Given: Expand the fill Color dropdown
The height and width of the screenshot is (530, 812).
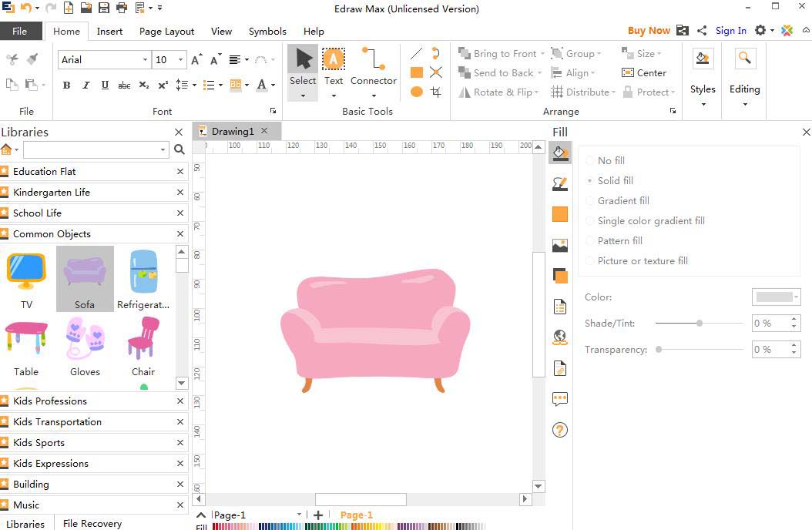Looking at the screenshot, I should pos(796,297).
